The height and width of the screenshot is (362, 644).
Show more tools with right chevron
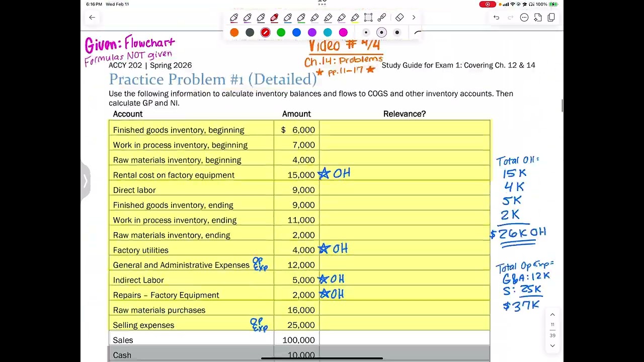coord(414,18)
